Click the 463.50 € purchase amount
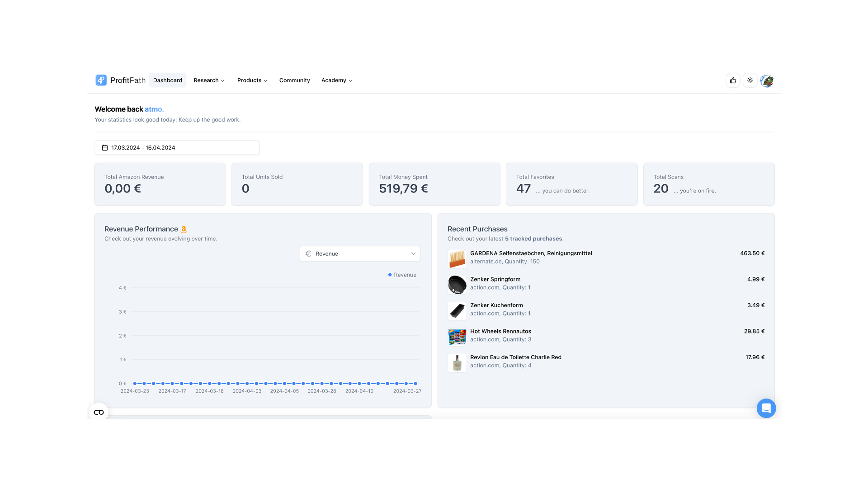 [x=752, y=253]
